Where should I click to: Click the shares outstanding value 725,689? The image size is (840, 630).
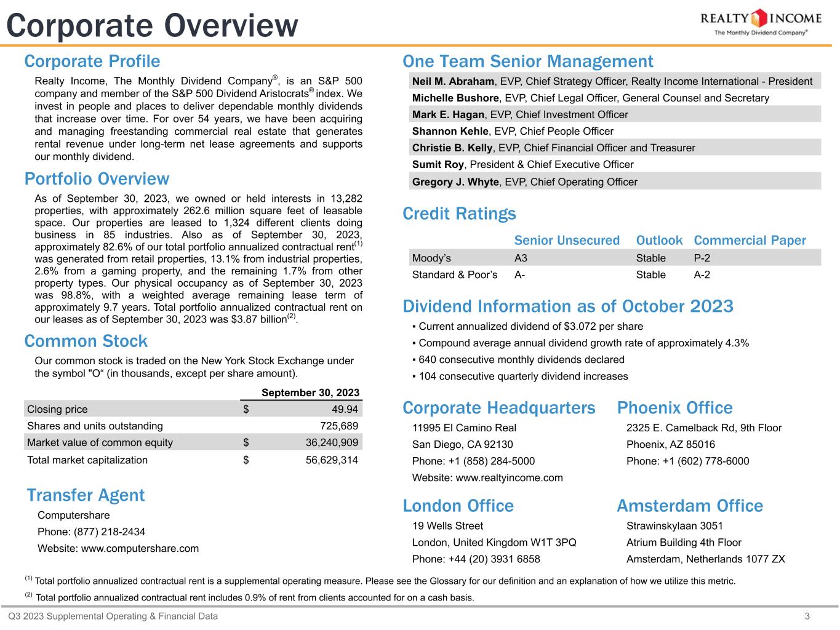pos(339,426)
